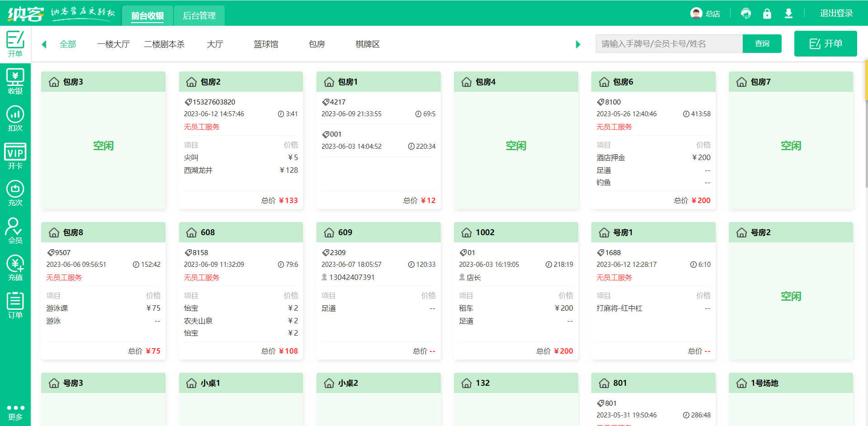Select the 扣次 deduct-count sidebar icon
The height and width of the screenshot is (426, 868).
tap(15, 119)
